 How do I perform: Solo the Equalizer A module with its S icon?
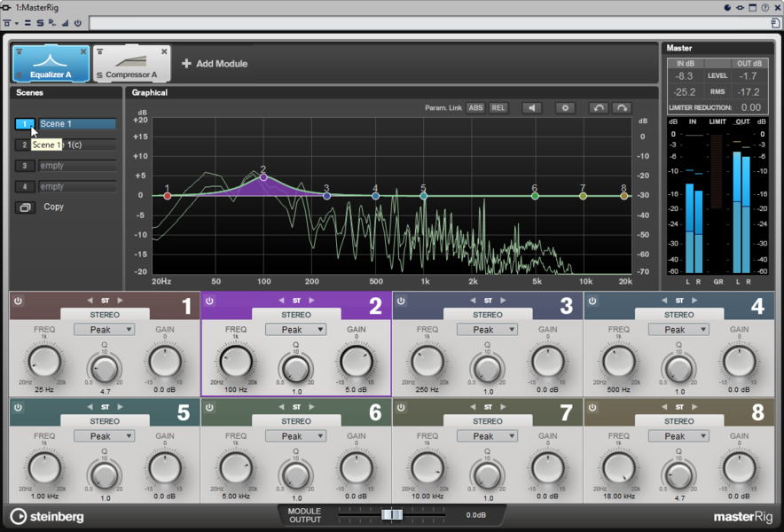(x=19, y=75)
